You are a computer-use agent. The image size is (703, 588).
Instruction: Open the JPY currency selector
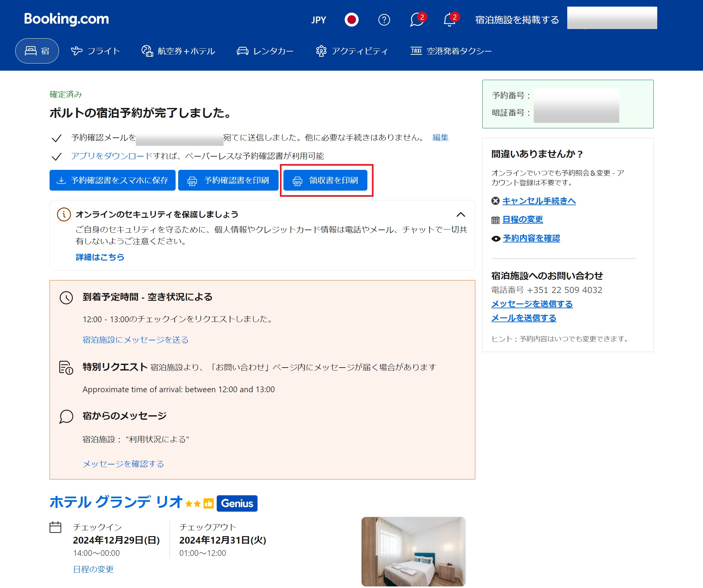(318, 20)
